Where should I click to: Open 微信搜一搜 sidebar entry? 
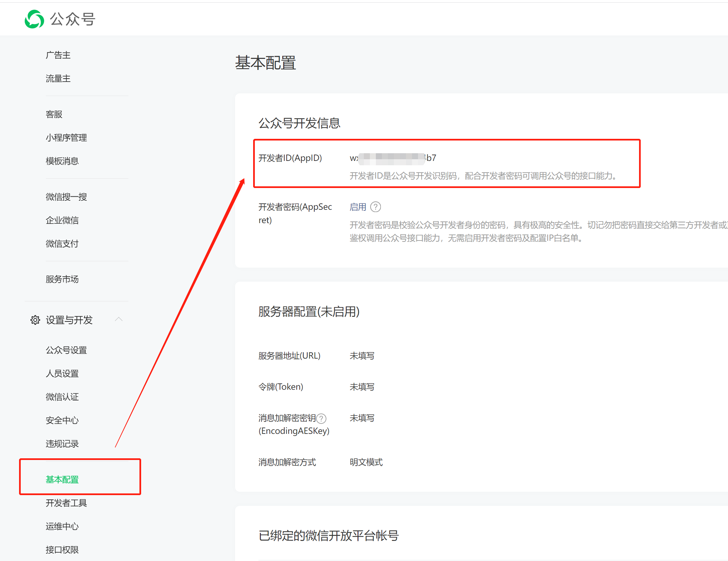[66, 197]
